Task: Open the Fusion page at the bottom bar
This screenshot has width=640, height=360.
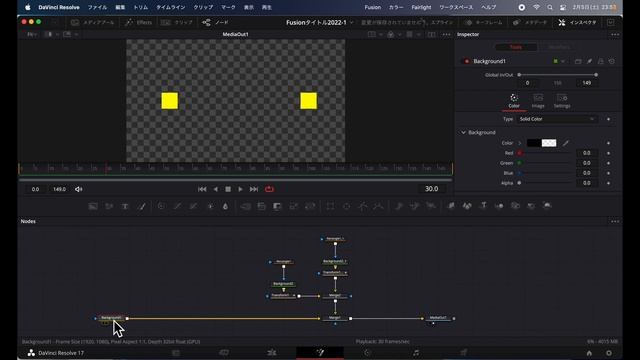Action: [x=320, y=353]
